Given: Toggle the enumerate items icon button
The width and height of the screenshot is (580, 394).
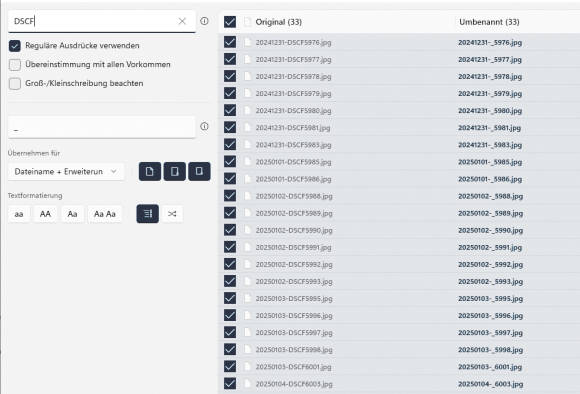Looking at the screenshot, I should [148, 214].
